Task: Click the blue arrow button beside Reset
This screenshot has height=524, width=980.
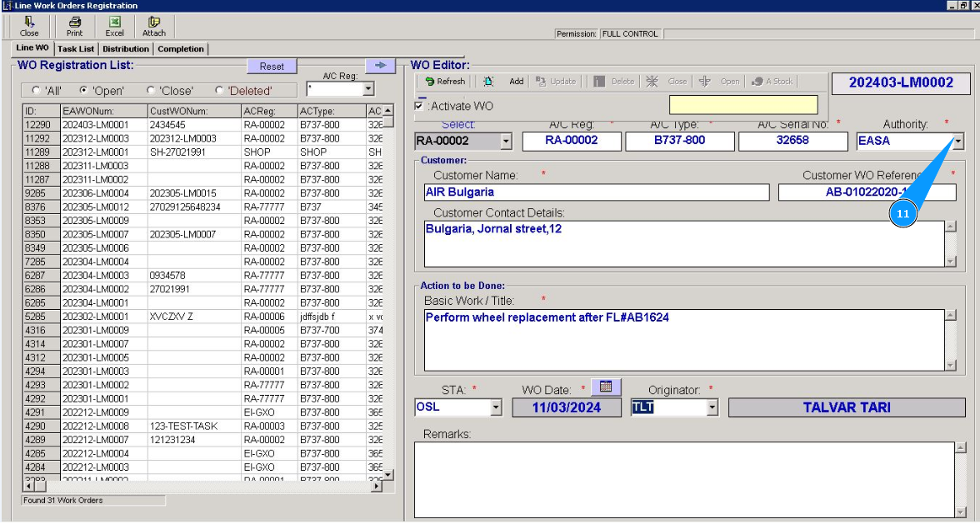Action: [x=379, y=66]
